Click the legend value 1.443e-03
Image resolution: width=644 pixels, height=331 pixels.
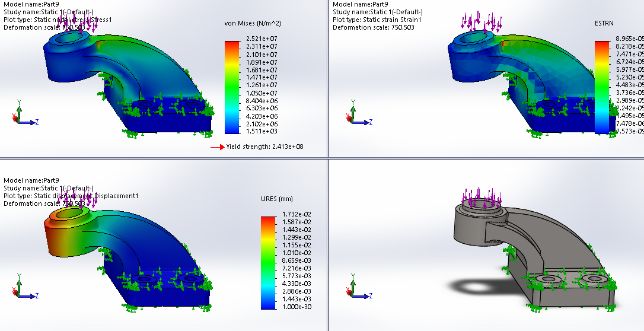(x=297, y=300)
